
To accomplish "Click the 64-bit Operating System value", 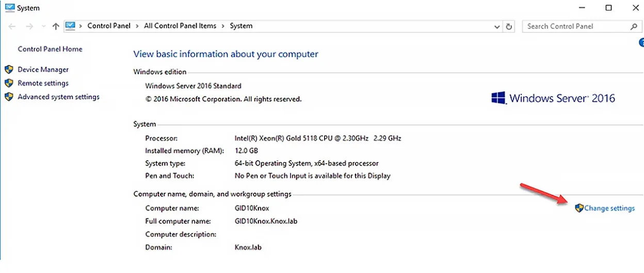I will click(x=307, y=163).
